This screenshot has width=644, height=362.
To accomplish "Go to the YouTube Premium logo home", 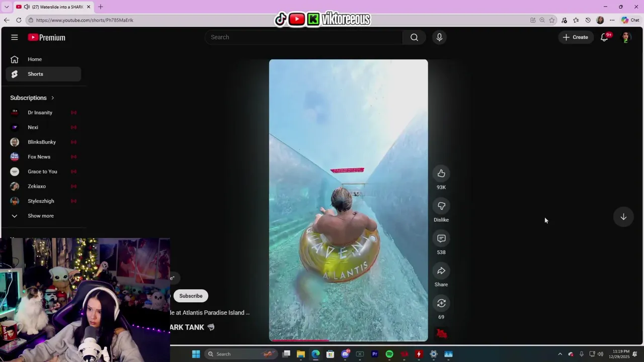I will [46, 37].
